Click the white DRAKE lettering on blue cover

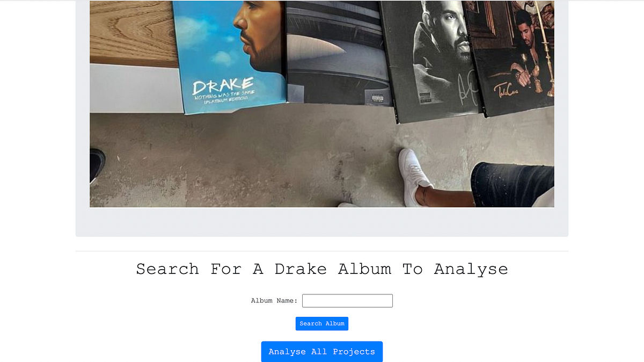(223, 85)
